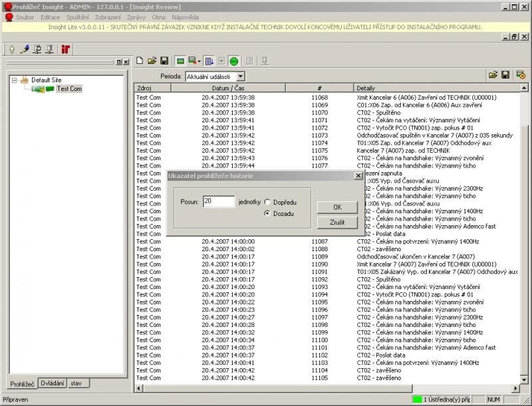Click the pen tool icon in top toolbar
The image size is (532, 406).
tap(25, 49)
